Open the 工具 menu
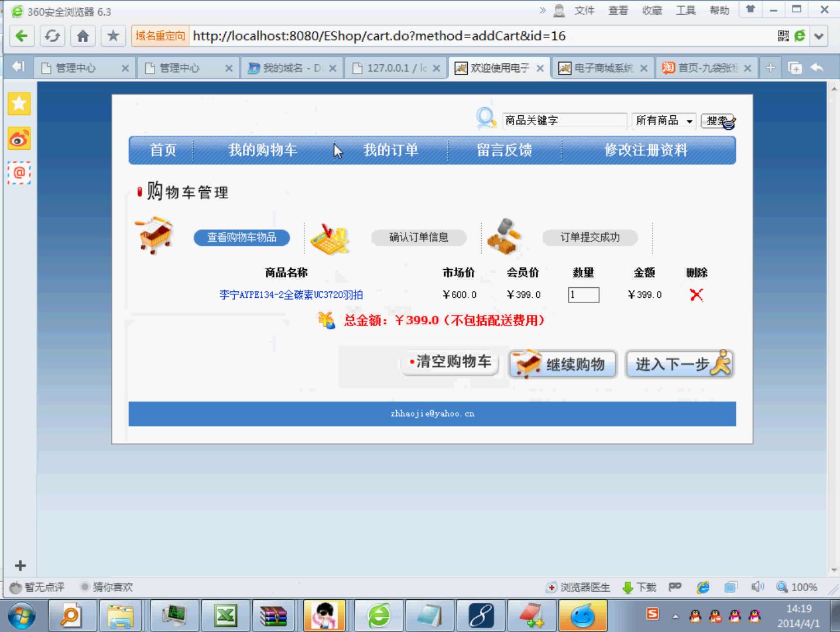This screenshot has width=840, height=632. 685,11
